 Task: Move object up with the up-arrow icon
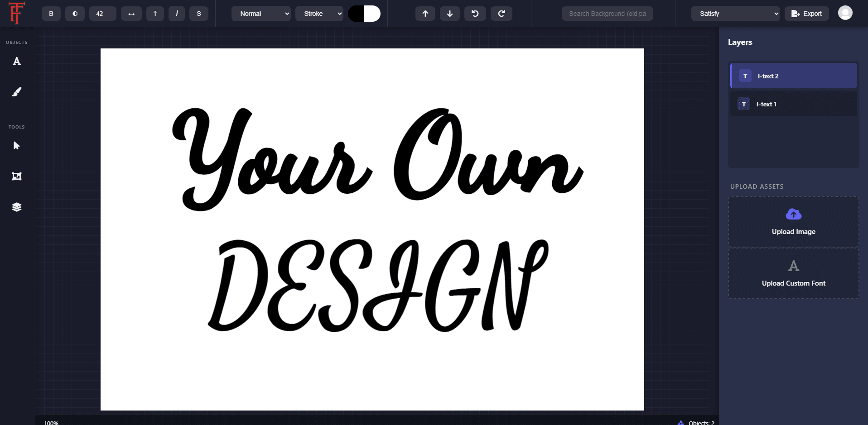(425, 14)
